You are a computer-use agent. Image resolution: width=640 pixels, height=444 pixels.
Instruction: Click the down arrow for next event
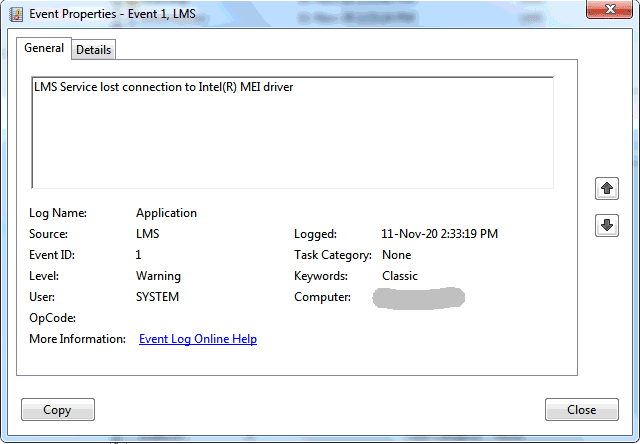(606, 225)
